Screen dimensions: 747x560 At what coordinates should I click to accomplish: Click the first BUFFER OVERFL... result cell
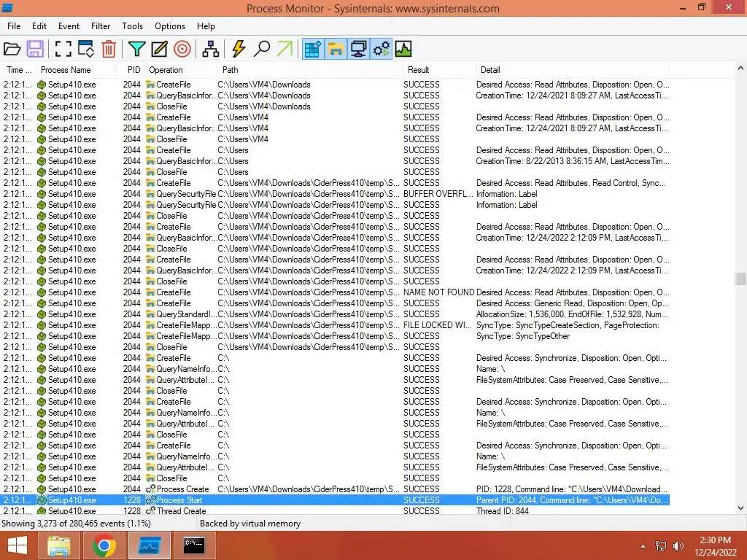438,194
